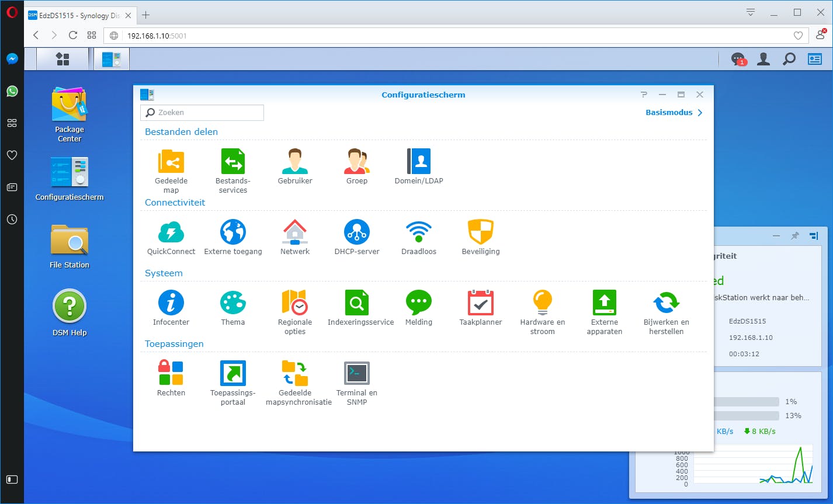Launch Package Center from the desktop
Screen dimensions: 833x504
[x=70, y=114]
